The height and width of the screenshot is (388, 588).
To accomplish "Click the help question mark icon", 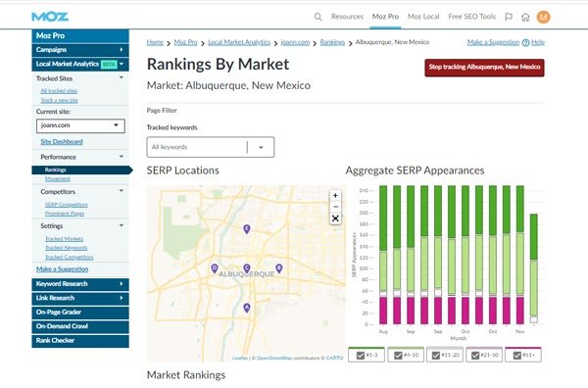I will pyautogui.click(x=525, y=43).
